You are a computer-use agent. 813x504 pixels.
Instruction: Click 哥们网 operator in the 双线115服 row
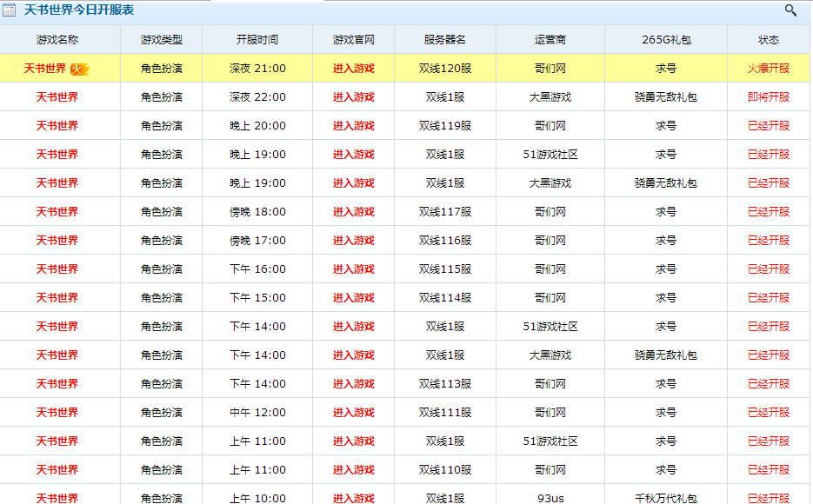point(550,269)
